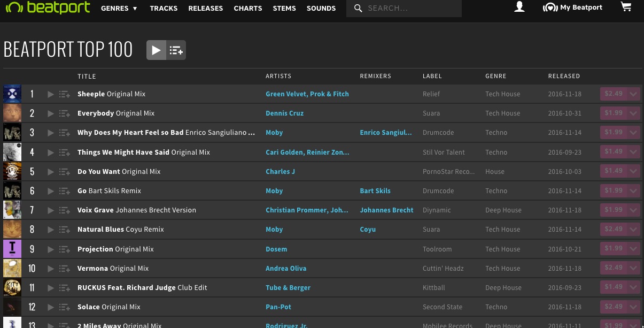Play Go Bart Skils Remix
The width and height of the screenshot is (644, 328).
click(x=50, y=191)
